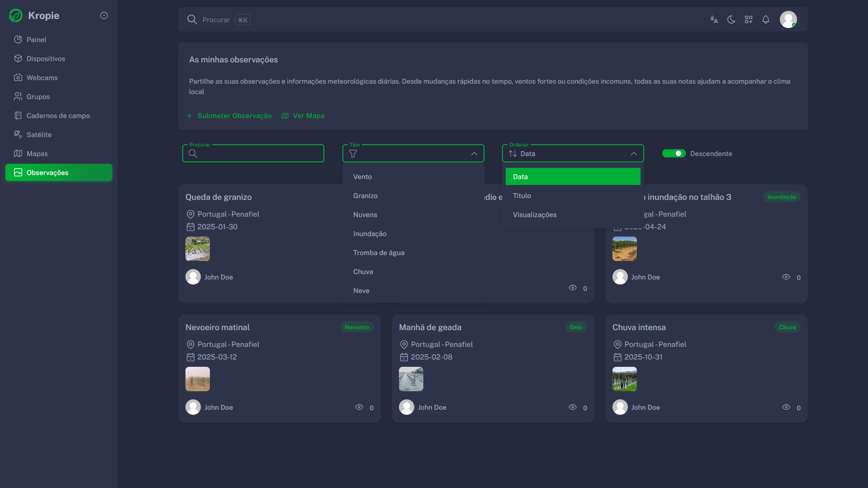Choose Granizo from the type list
The image size is (868, 488).
pos(365,196)
